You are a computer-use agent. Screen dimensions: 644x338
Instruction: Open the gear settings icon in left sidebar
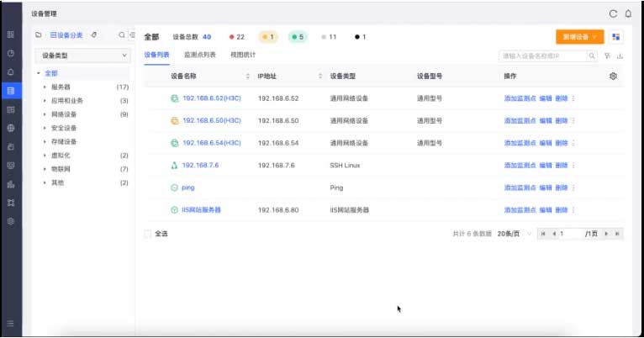11,221
